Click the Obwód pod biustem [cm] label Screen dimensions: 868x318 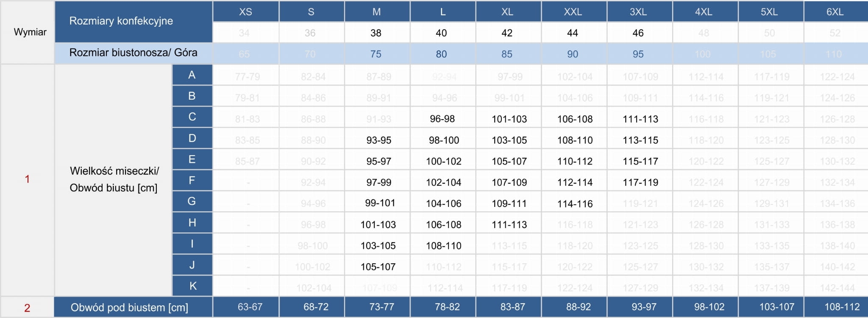[x=129, y=307]
